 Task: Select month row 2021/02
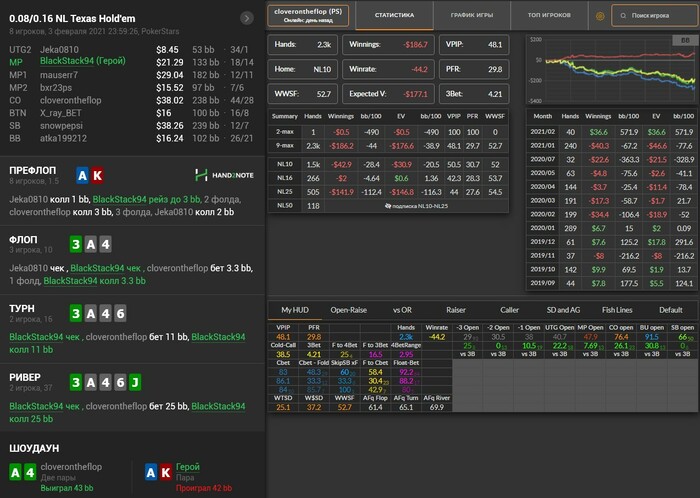(x=612, y=132)
